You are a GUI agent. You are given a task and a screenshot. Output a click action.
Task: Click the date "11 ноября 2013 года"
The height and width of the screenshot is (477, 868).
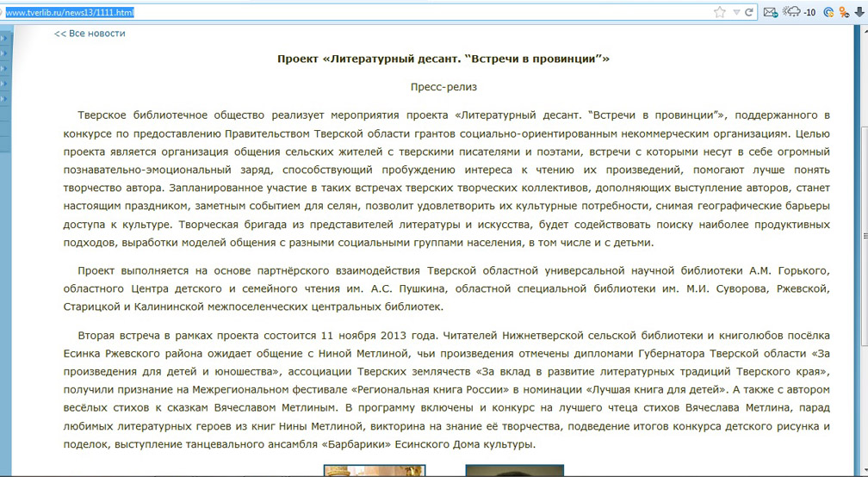(379, 335)
